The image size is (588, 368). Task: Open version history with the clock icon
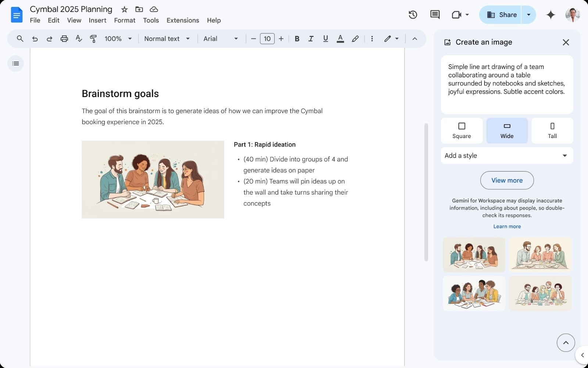click(412, 15)
